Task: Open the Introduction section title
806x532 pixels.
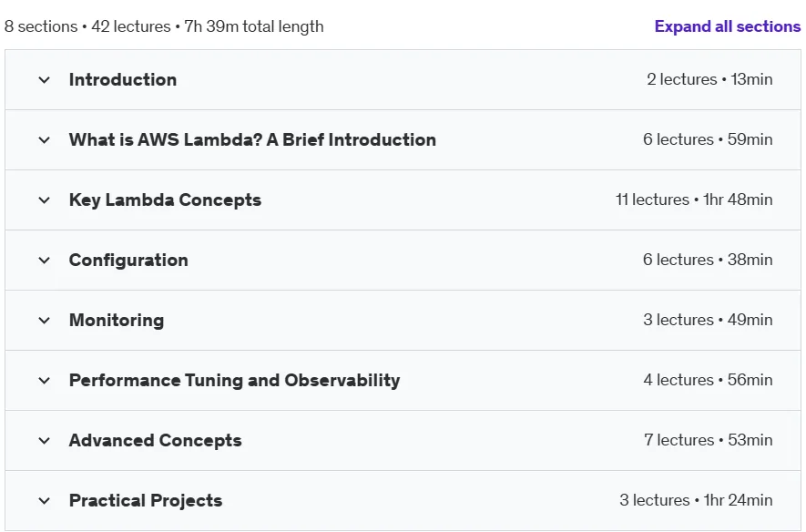Action: (x=123, y=79)
